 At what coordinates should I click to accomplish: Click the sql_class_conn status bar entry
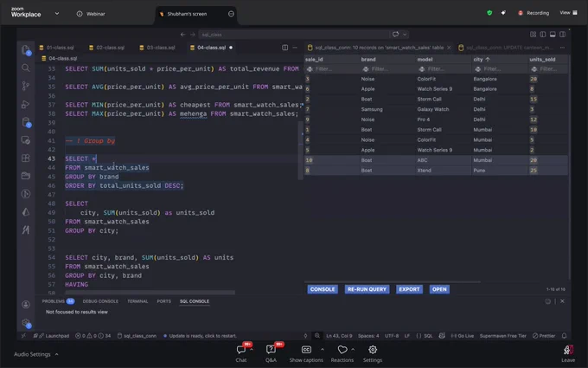pos(137,336)
